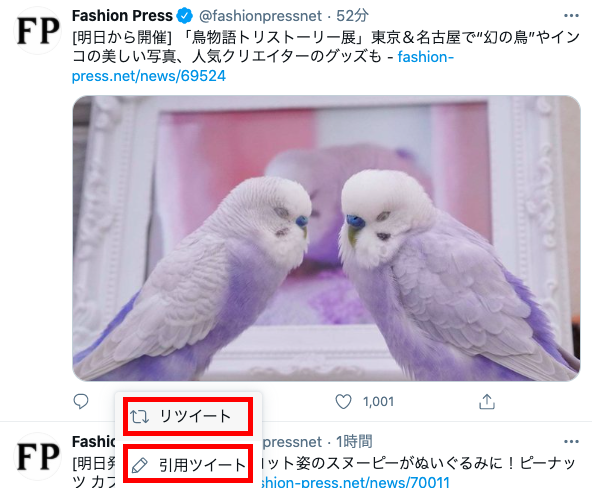Open the fashion-press.net/news/69524 link
Screen dimensions: 592x488
pyautogui.click(x=263, y=66)
